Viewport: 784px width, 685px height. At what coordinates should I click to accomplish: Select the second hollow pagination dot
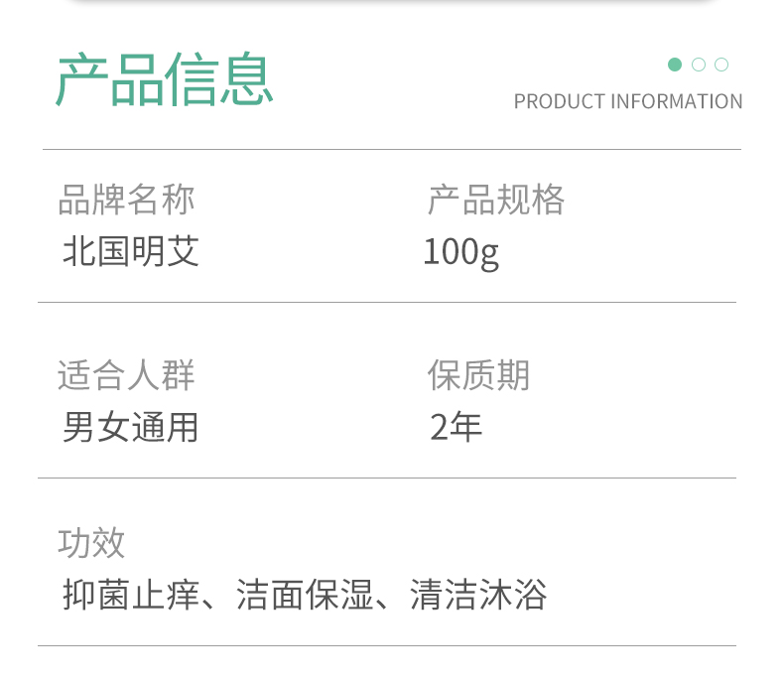pyautogui.click(x=699, y=65)
